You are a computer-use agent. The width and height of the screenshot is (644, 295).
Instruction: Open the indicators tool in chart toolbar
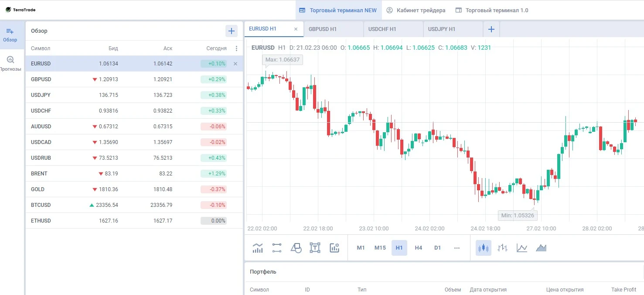pos(258,248)
